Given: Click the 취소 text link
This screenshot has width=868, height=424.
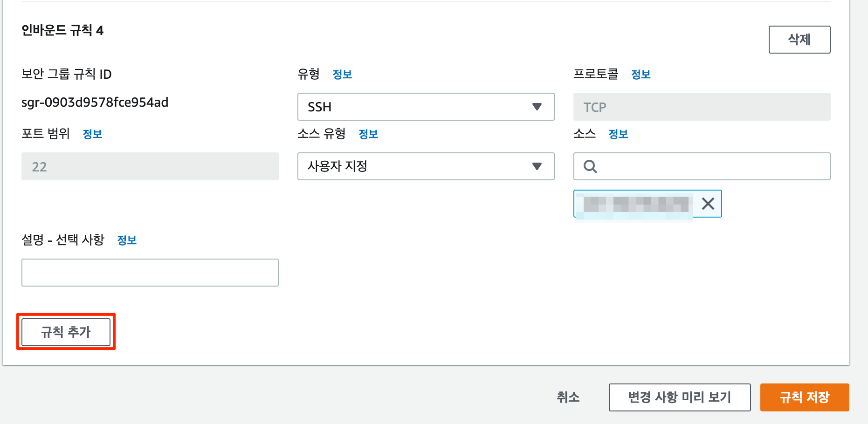Looking at the screenshot, I should [x=568, y=397].
